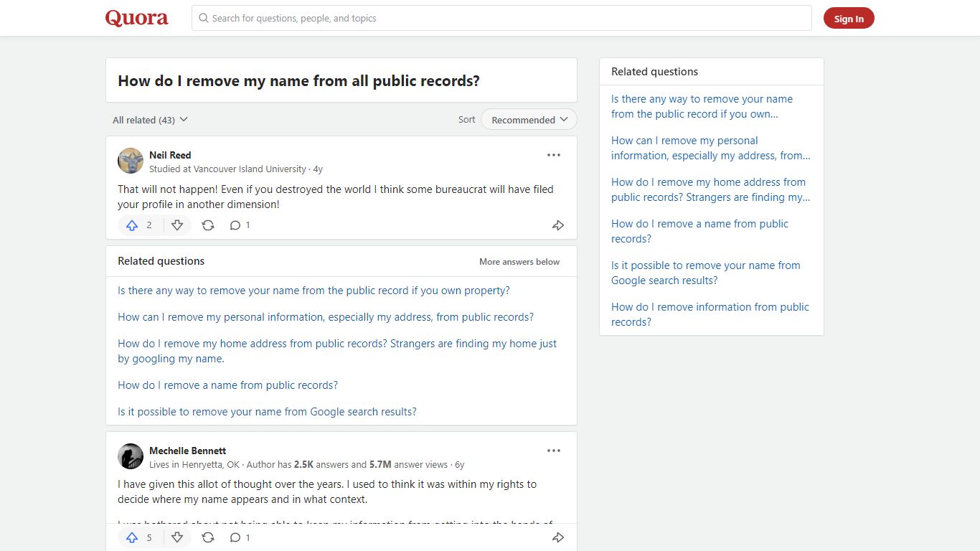
Task: Focus the Quora search field
Action: click(501, 18)
